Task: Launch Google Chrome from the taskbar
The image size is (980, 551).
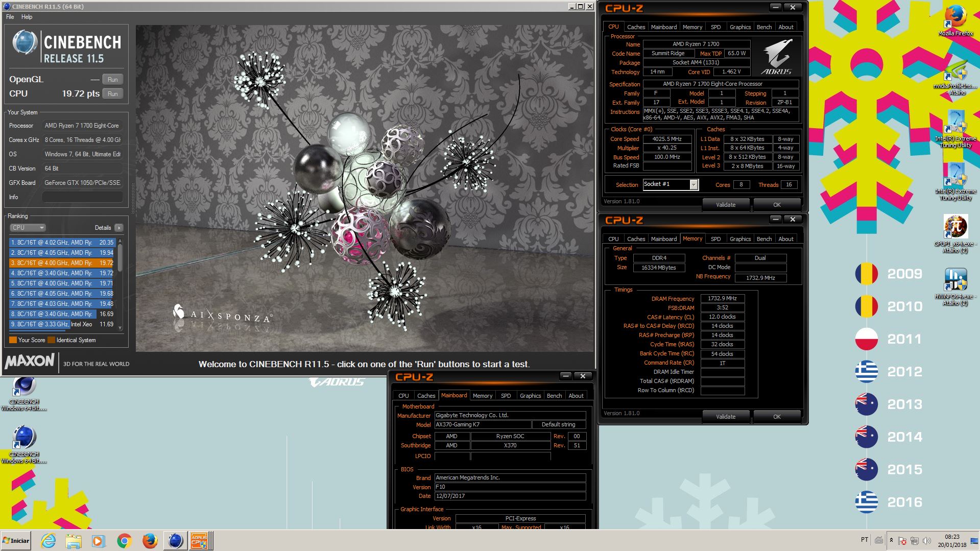Action: tap(124, 540)
